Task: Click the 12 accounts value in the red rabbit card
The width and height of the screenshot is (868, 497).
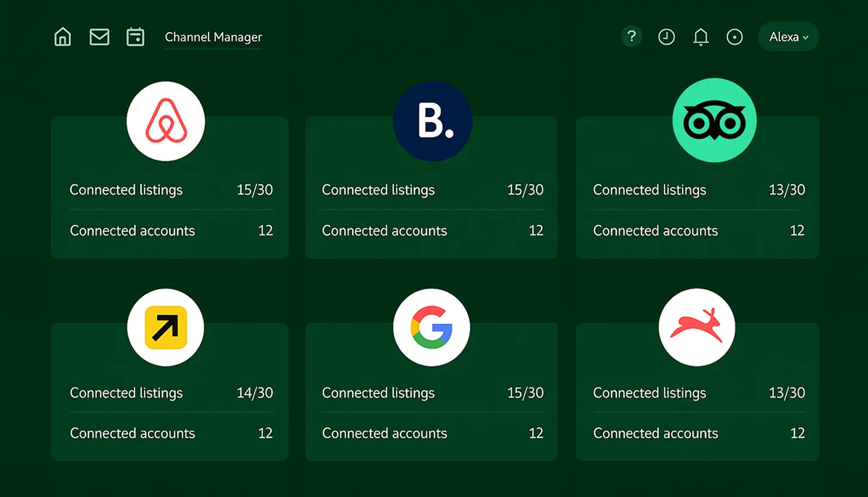Action: click(797, 434)
